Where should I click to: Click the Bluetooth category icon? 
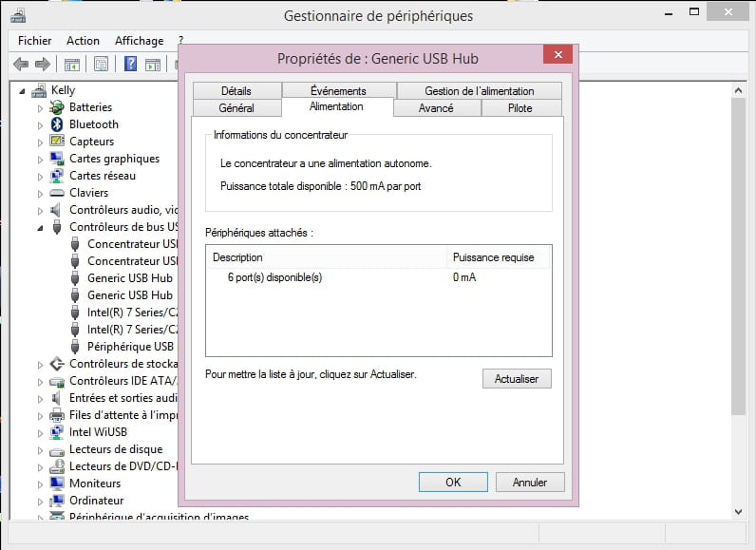coord(57,124)
